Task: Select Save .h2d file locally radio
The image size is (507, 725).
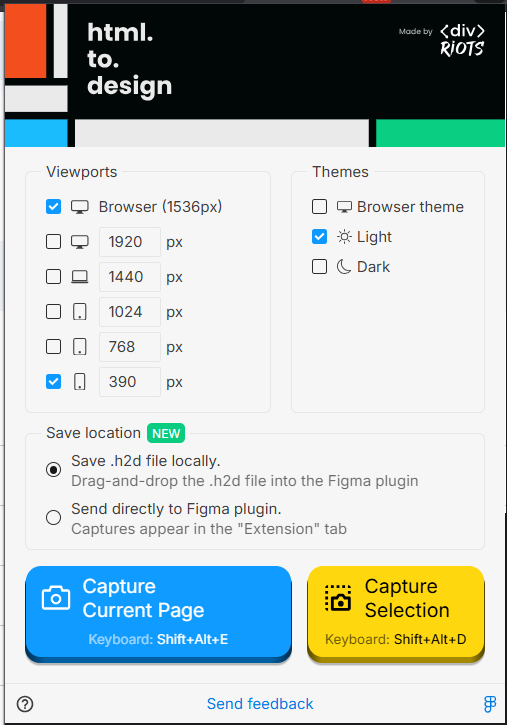Action: click(x=54, y=470)
